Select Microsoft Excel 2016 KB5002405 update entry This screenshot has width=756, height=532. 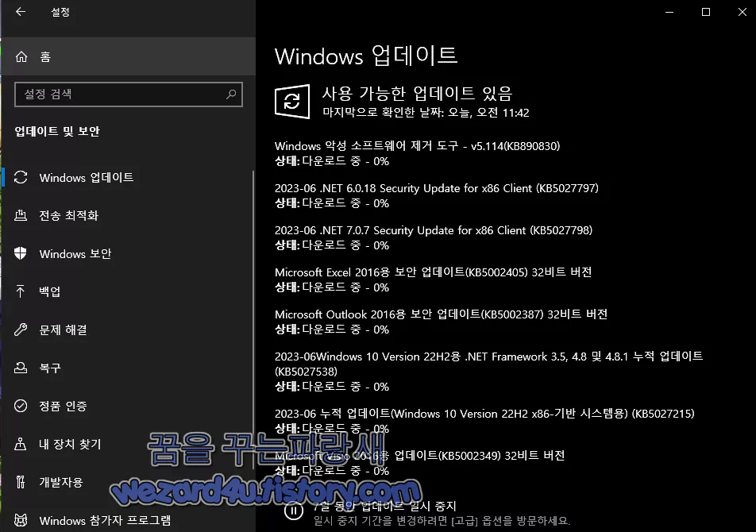(434, 279)
